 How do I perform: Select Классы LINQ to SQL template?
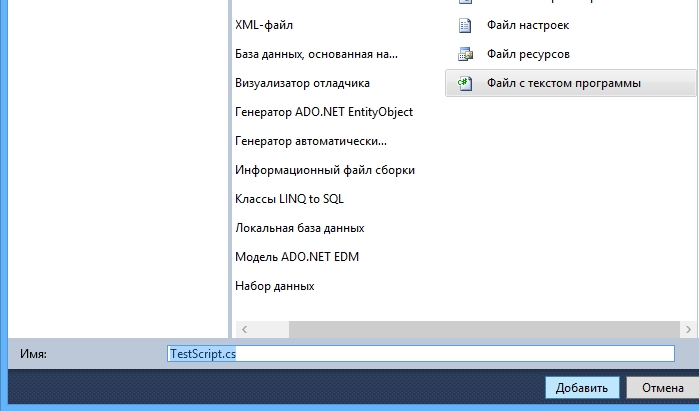point(289,199)
